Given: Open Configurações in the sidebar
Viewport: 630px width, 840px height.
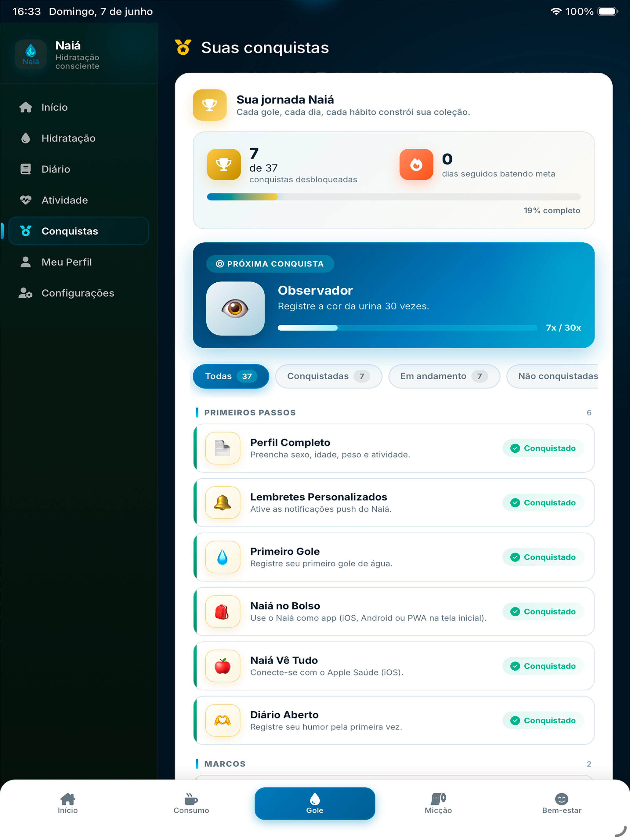Looking at the screenshot, I should point(79,293).
